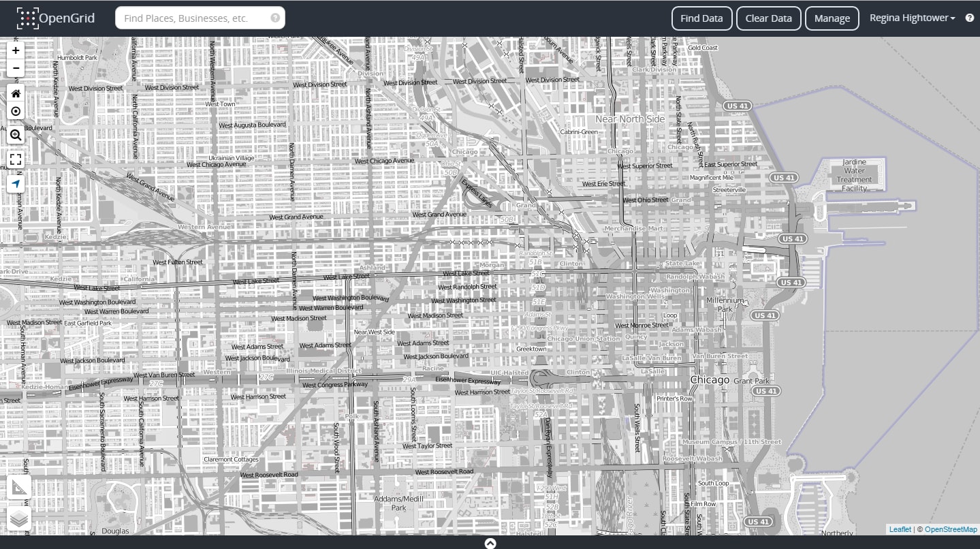This screenshot has height=549, width=980.
Task: Click the East Superior Street label
Action: coord(731,164)
